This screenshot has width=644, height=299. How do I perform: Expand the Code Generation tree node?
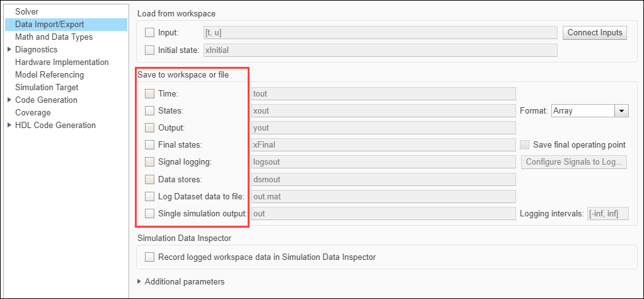tap(9, 100)
